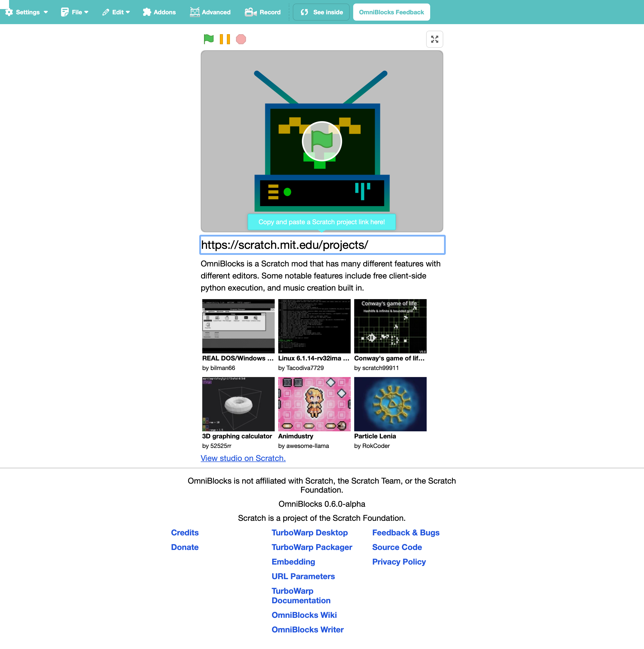Open the Credits footer link
644x649 pixels.
pos(185,532)
